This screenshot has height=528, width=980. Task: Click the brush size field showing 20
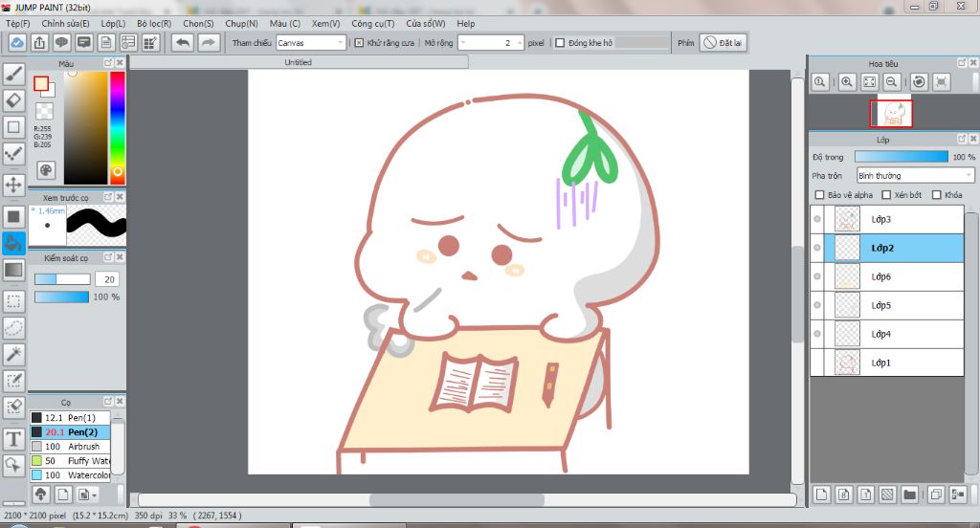click(x=109, y=279)
